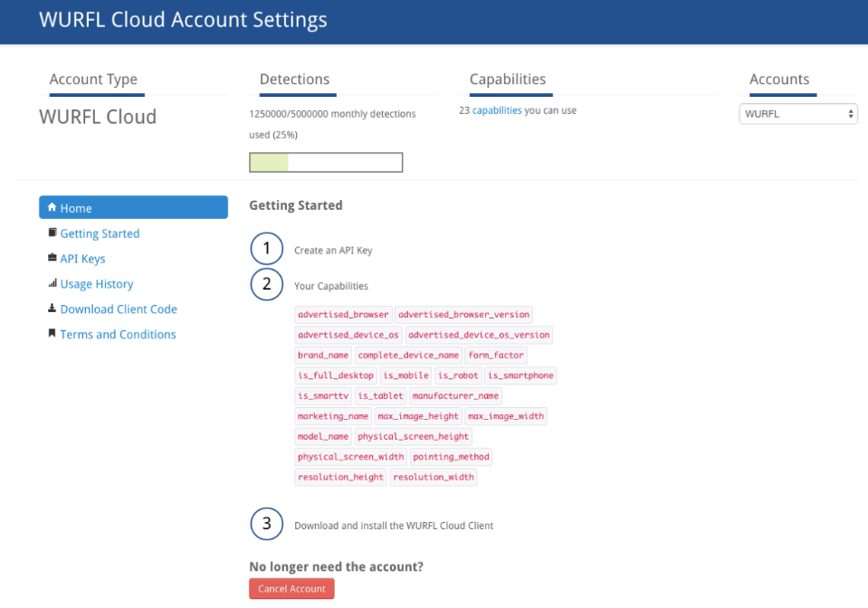Click the Detections heading
The image size is (868, 608).
(294, 79)
